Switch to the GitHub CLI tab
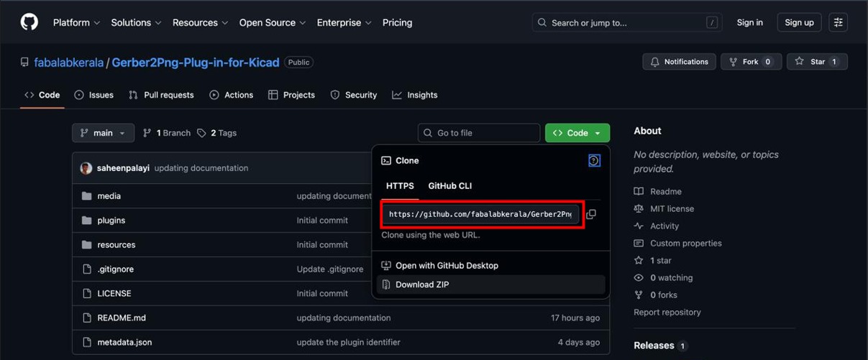This screenshot has height=360, width=868. (450, 186)
